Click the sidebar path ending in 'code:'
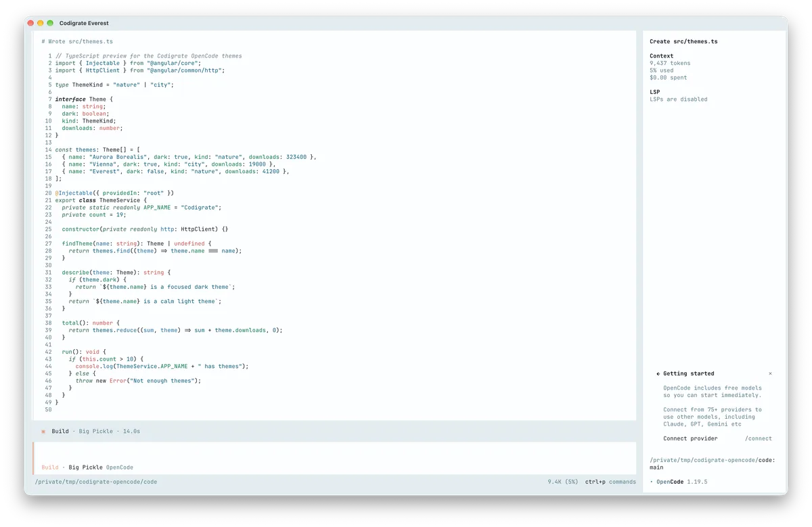 click(713, 460)
